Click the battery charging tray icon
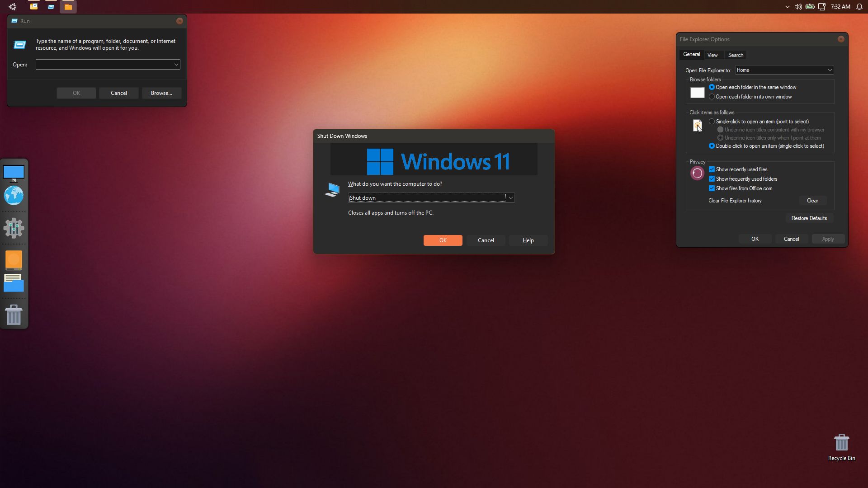The width and height of the screenshot is (868, 488). click(810, 7)
